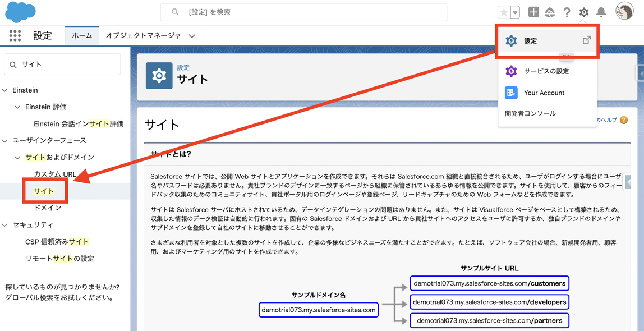Open the App Launcher dots grid
The image size is (644, 331).
(15, 36)
